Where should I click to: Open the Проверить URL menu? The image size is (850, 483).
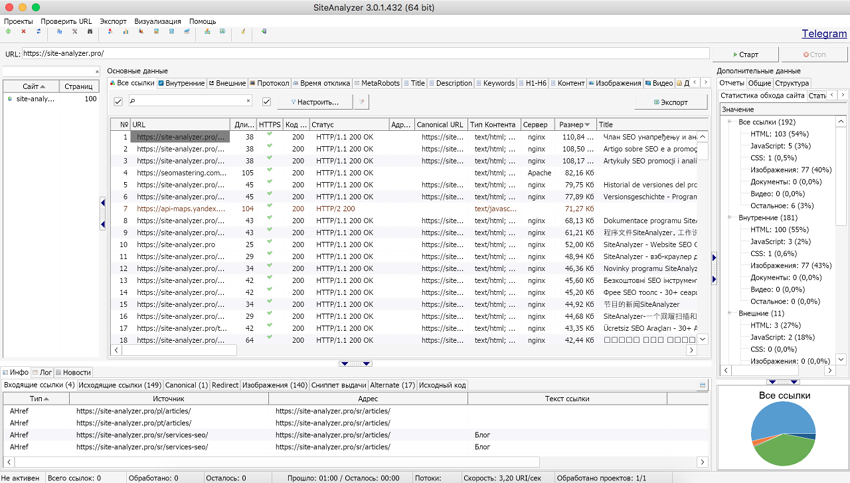66,21
